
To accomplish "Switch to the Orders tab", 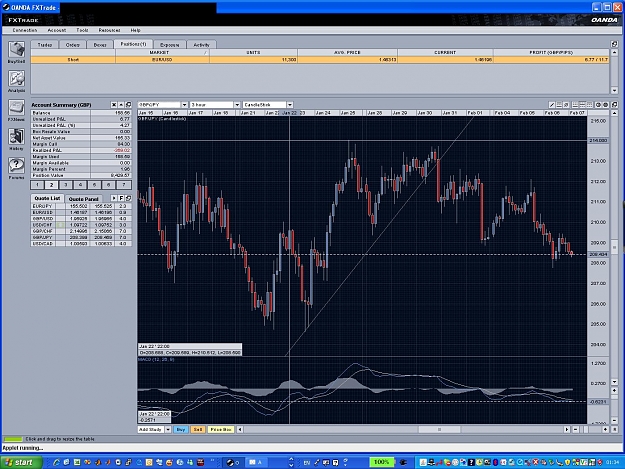I will (72, 45).
